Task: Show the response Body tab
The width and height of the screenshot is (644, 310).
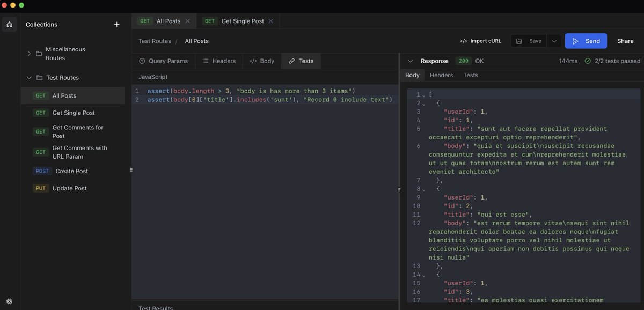Action: pyautogui.click(x=412, y=75)
